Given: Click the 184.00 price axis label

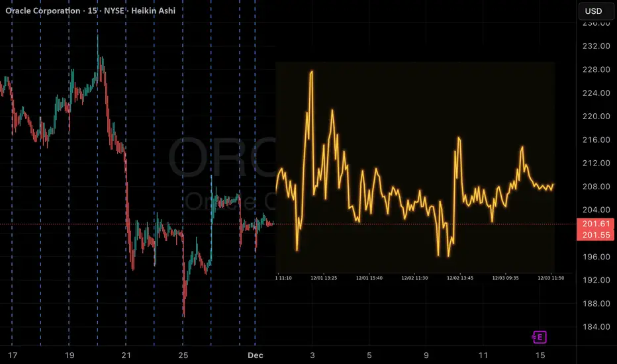Looking at the screenshot, I should (x=596, y=327).
